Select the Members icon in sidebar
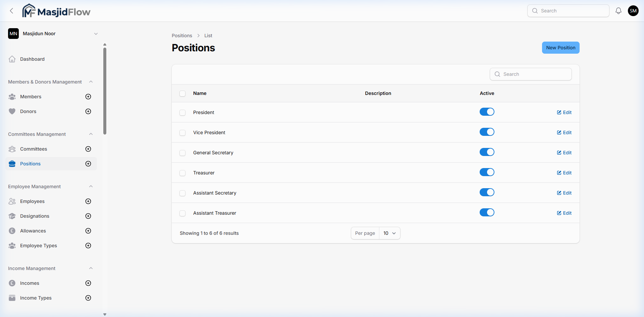 [x=12, y=97]
